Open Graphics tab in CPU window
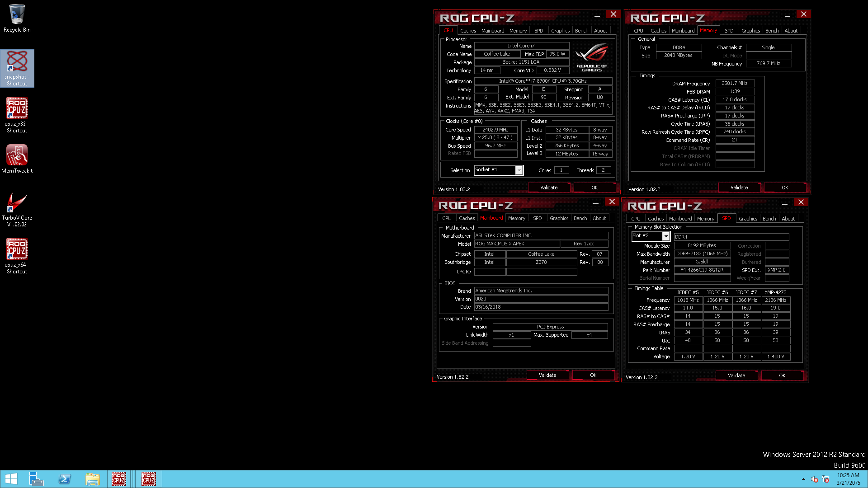The image size is (868, 488). click(x=561, y=31)
